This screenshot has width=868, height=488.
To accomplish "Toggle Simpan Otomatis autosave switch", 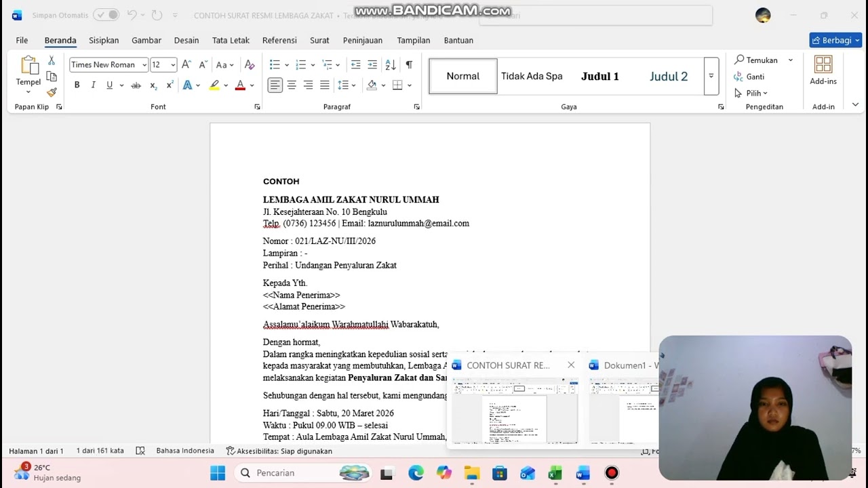I will click(x=106, y=15).
